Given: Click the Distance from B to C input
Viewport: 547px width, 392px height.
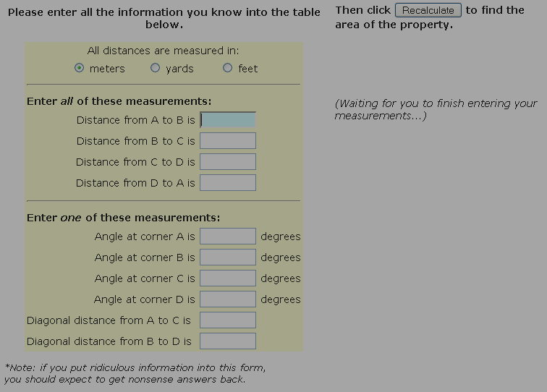Looking at the screenshot, I should pyautogui.click(x=228, y=141).
